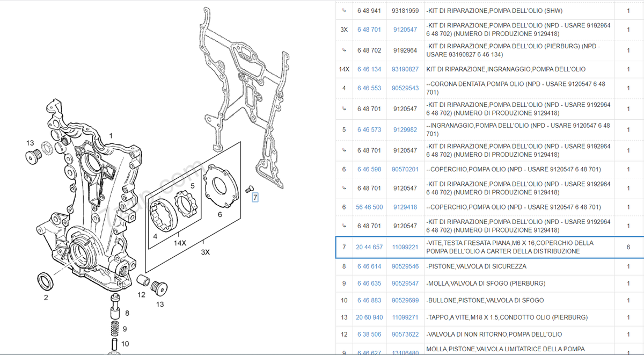The height and width of the screenshot is (355, 644).
Task: Open part number 11099221 link
Action: point(405,247)
